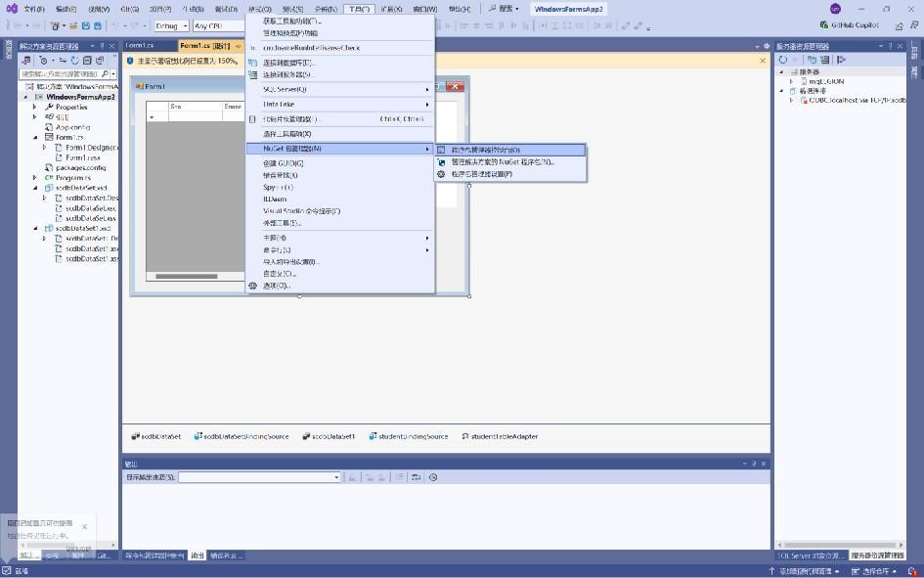Open GitHub Copilot button
The image size is (924, 578).
point(849,25)
